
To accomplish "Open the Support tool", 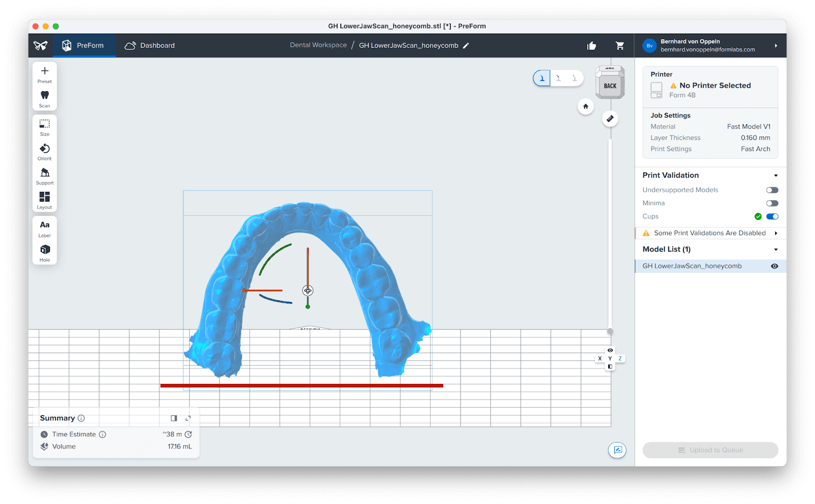I will 45,176.
